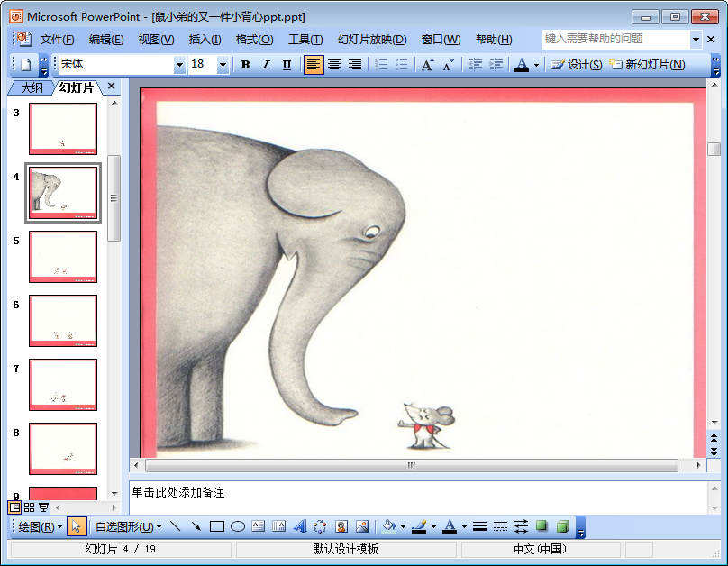Select slide 3 thumbnail
728x566 pixels.
(63, 129)
